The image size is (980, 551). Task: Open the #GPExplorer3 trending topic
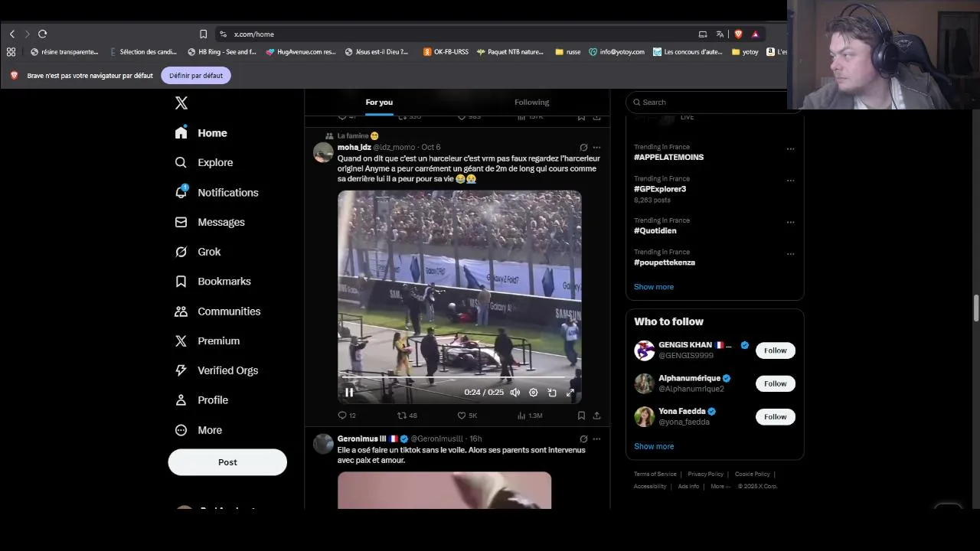(x=660, y=189)
